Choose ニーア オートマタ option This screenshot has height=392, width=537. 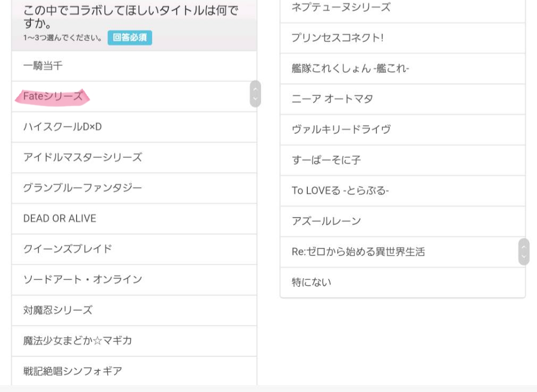point(332,99)
